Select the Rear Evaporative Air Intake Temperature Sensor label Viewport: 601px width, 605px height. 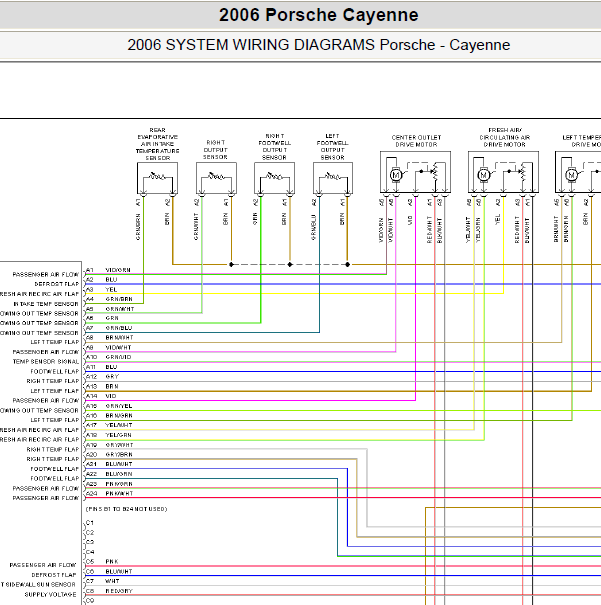point(157,144)
